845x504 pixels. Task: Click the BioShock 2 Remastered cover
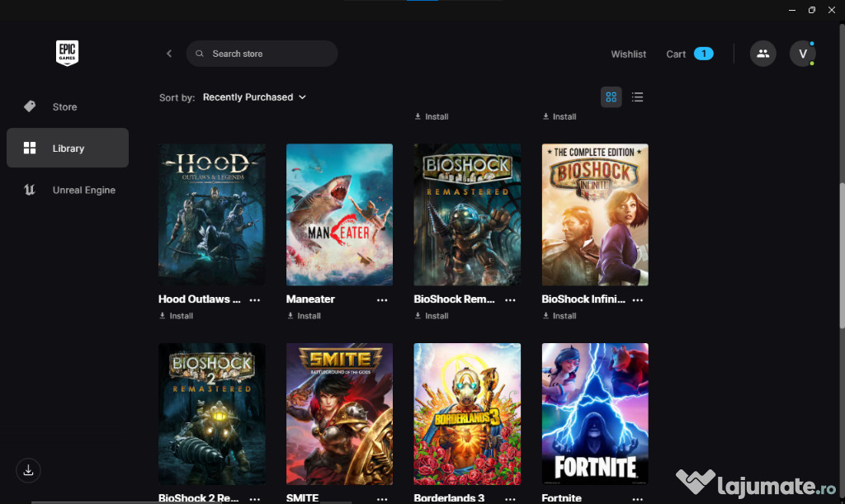tap(212, 414)
